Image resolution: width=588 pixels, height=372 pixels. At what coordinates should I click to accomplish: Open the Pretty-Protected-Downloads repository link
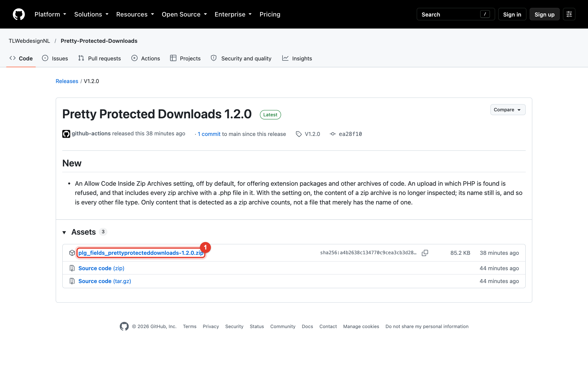[x=99, y=41]
